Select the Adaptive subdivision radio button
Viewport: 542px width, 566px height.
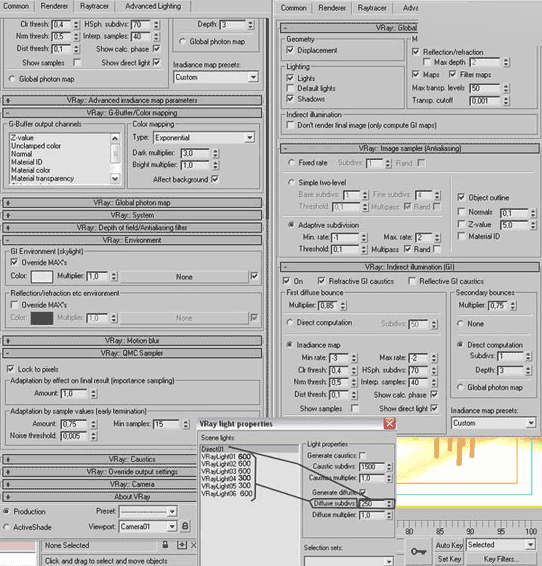click(291, 225)
